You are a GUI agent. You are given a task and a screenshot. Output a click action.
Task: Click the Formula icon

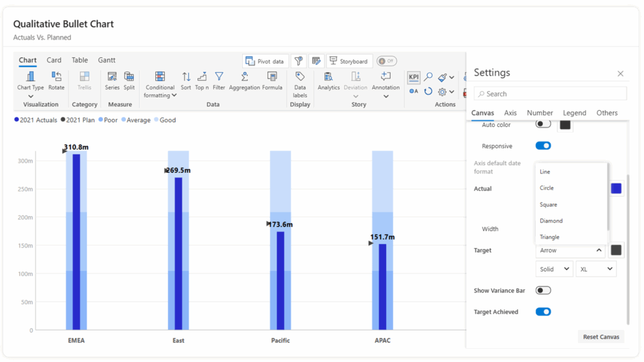click(272, 81)
